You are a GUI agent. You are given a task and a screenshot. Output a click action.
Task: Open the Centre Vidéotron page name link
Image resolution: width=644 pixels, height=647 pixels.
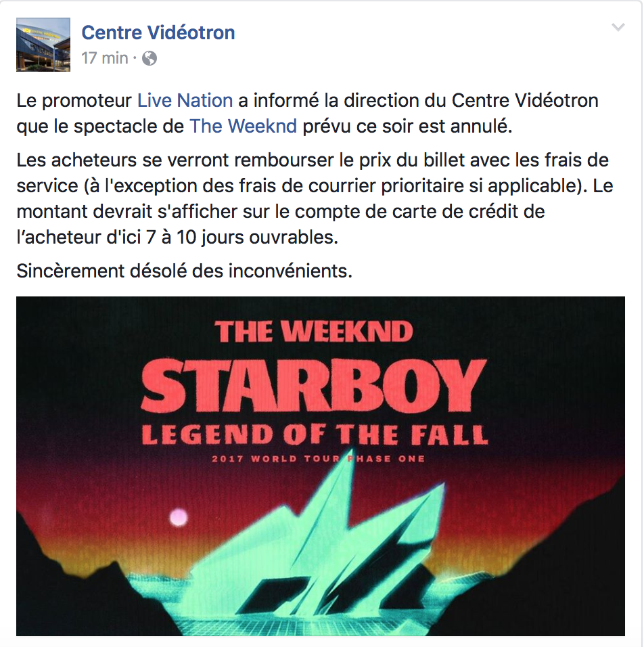(158, 32)
